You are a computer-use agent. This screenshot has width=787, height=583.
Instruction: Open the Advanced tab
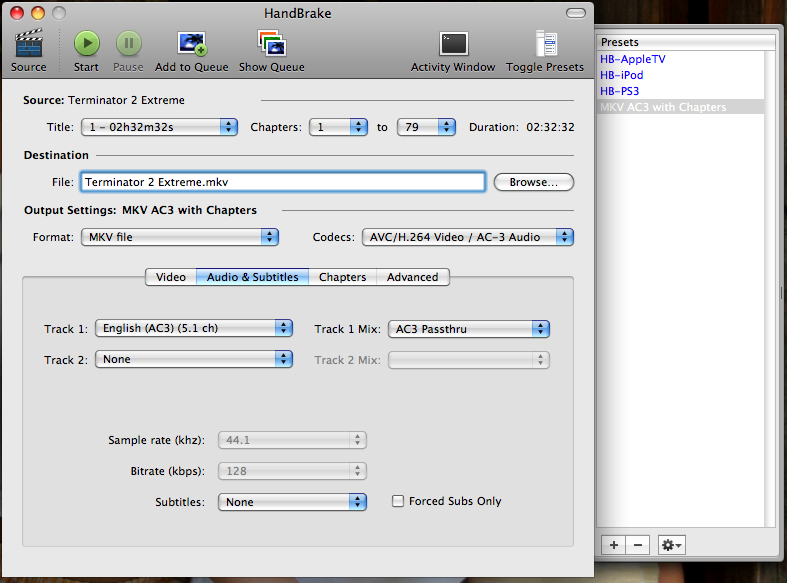point(413,277)
